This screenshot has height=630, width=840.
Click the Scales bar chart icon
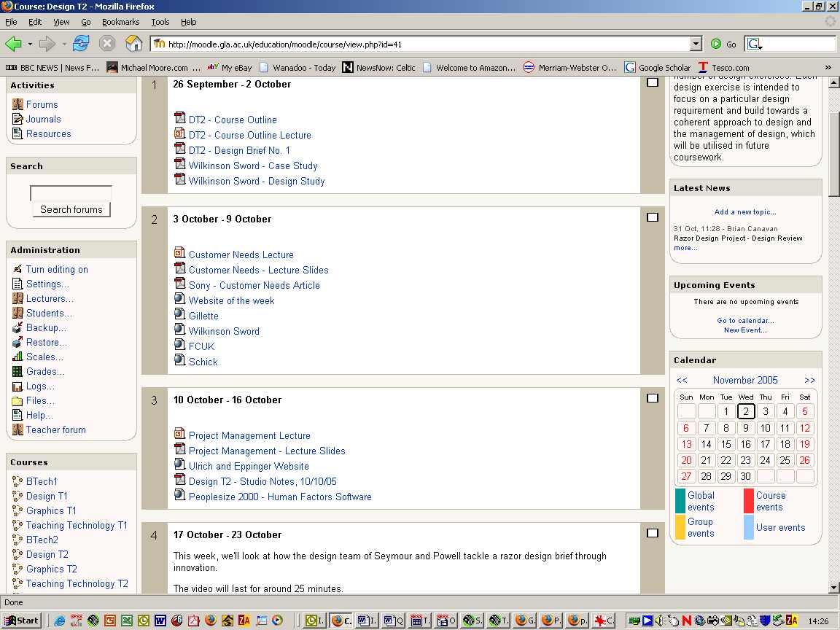17,357
